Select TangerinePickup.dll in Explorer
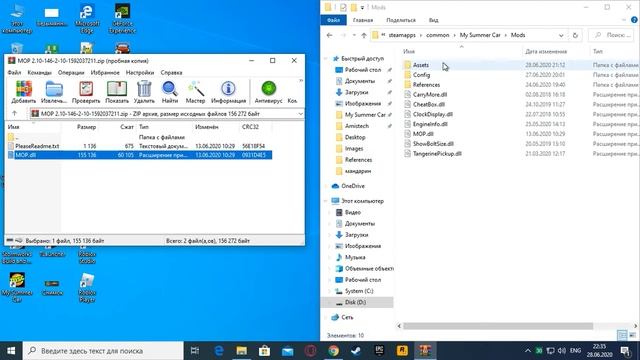This screenshot has width=640, height=360. [x=437, y=153]
